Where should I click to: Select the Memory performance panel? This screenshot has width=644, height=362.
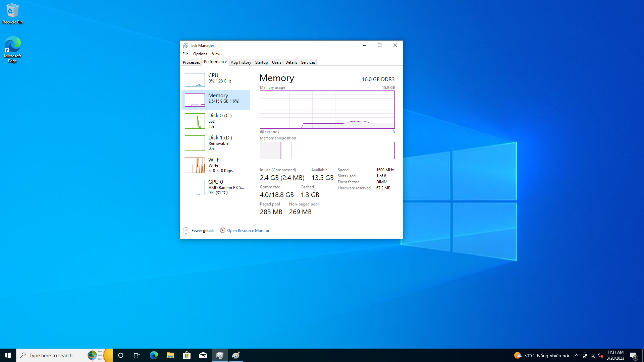pyautogui.click(x=216, y=98)
